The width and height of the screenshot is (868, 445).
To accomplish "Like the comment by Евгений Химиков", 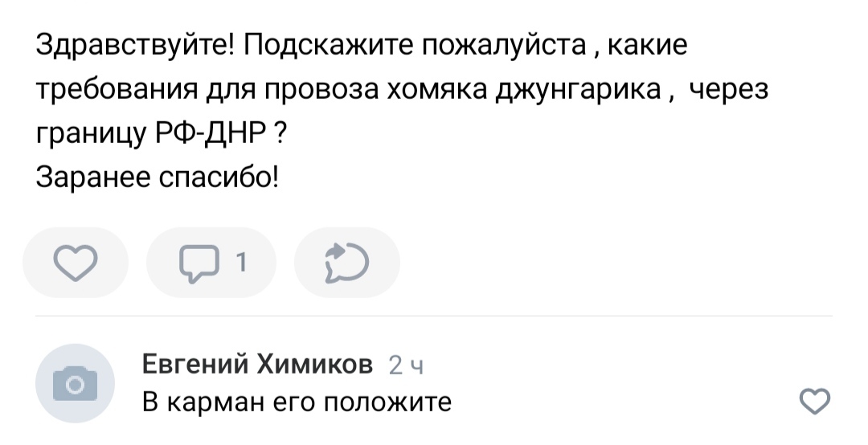I will click(x=817, y=400).
